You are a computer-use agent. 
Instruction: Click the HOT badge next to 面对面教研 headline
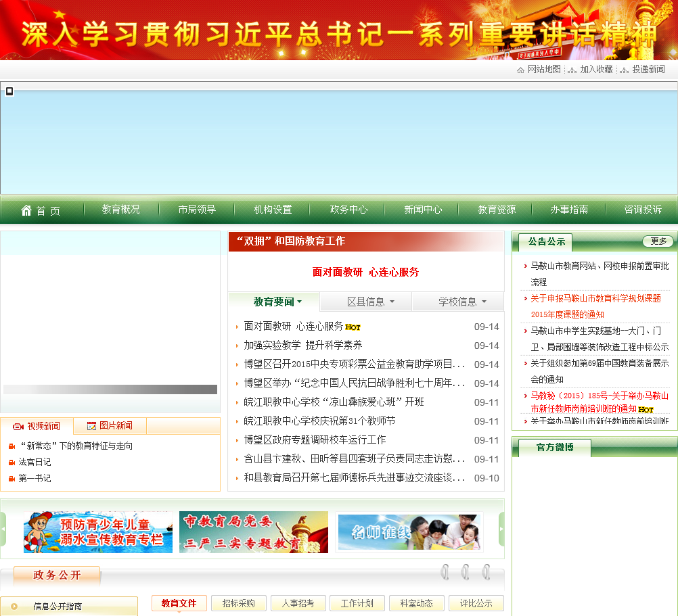[353, 327]
